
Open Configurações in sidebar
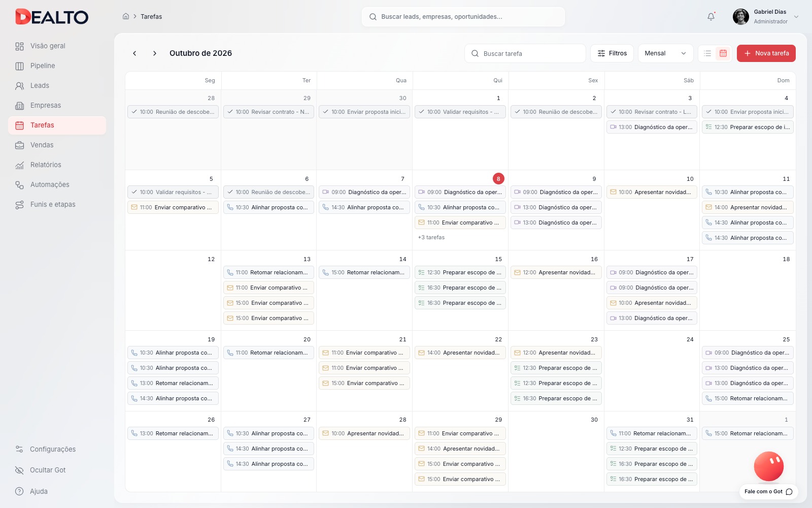57,450
